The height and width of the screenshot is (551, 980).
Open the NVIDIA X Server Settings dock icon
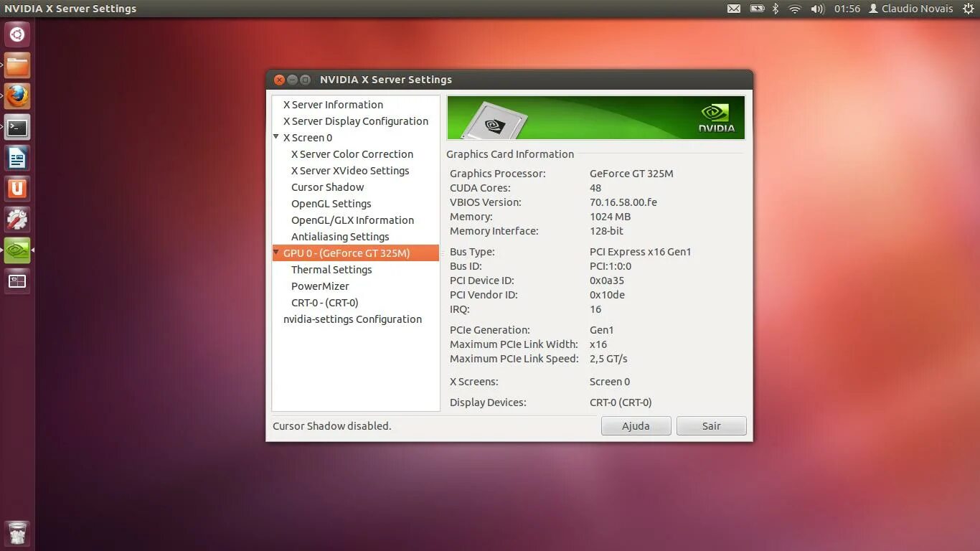click(x=17, y=250)
